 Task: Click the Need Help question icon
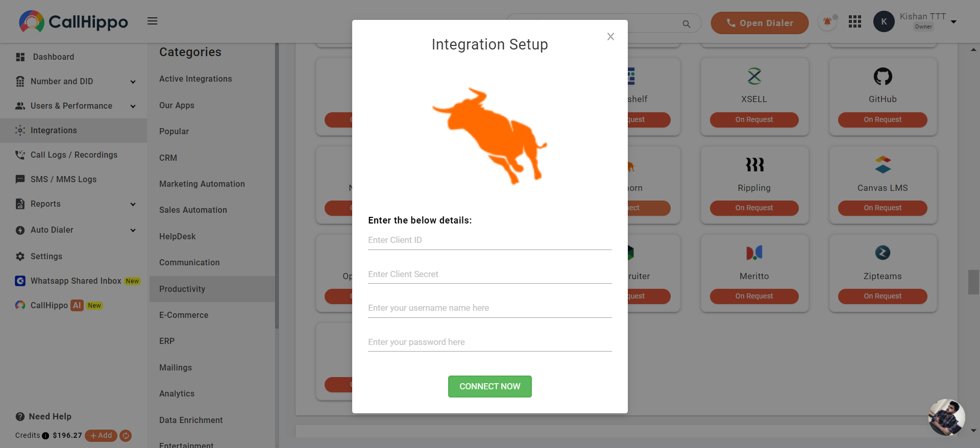click(x=20, y=417)
